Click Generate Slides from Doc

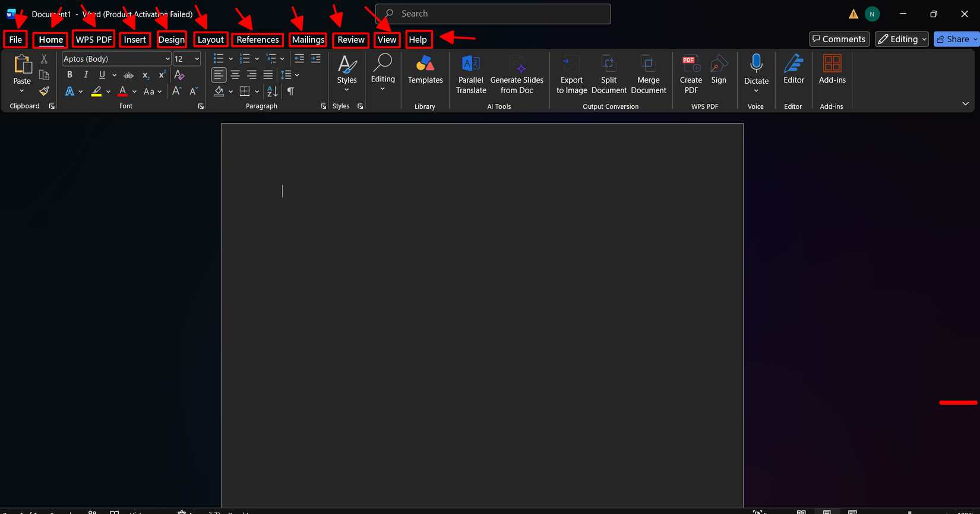[517, 74]
